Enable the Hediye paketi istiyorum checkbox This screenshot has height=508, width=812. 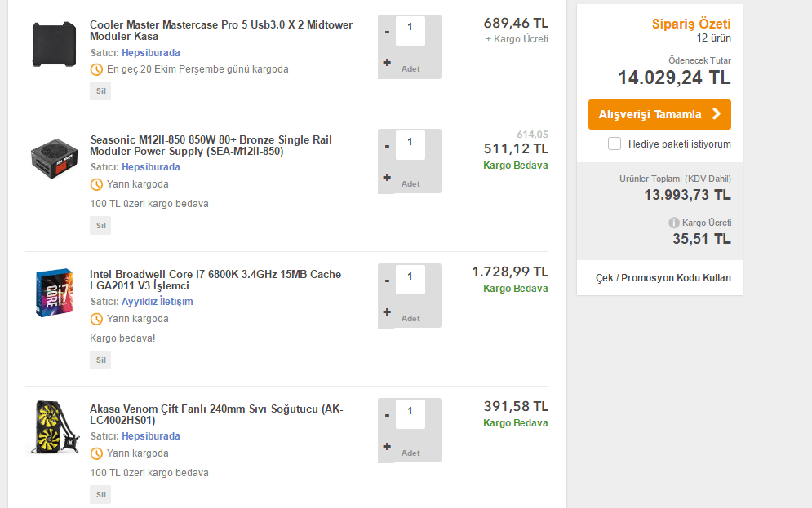615,144
